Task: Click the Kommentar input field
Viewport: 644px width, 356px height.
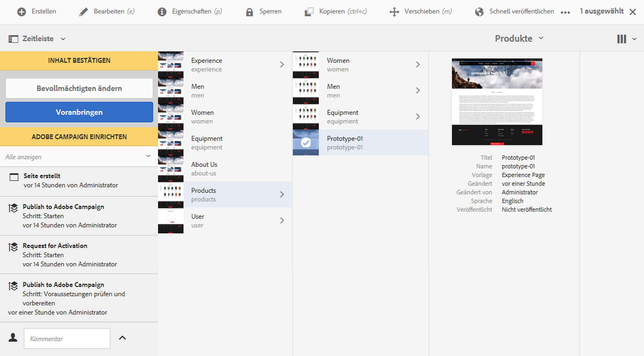Action: pos(67,338)
